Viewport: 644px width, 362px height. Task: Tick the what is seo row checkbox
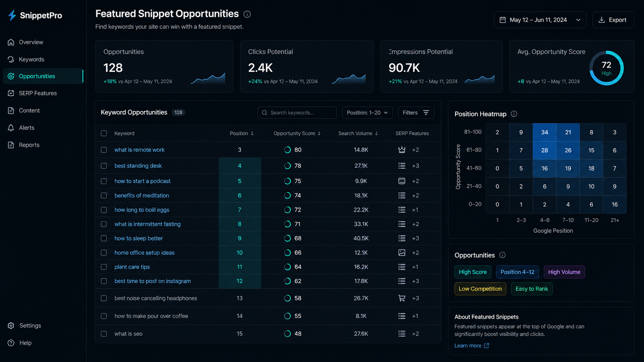click(104, 334)
